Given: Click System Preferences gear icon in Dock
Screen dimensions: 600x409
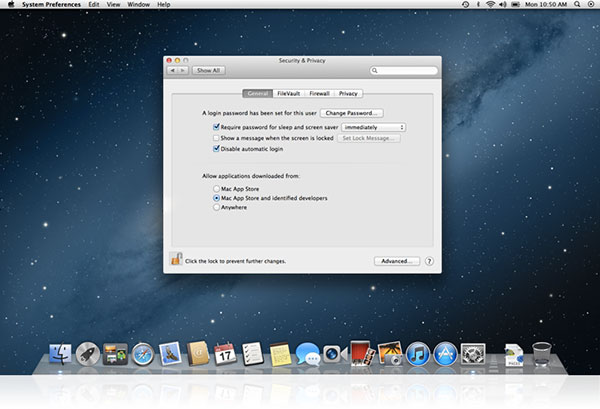Looking at the screenshot, I should pos(473,354).
